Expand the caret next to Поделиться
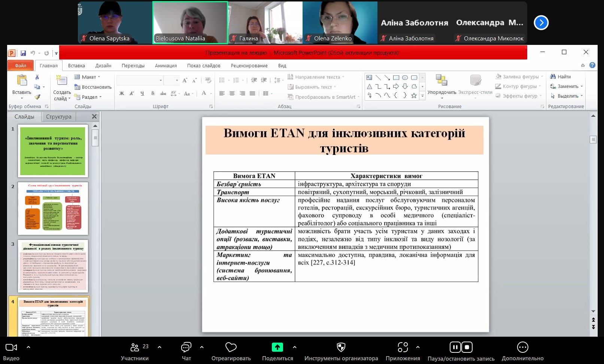Viewport: 604px width, 364px height. tap(295, 347)
